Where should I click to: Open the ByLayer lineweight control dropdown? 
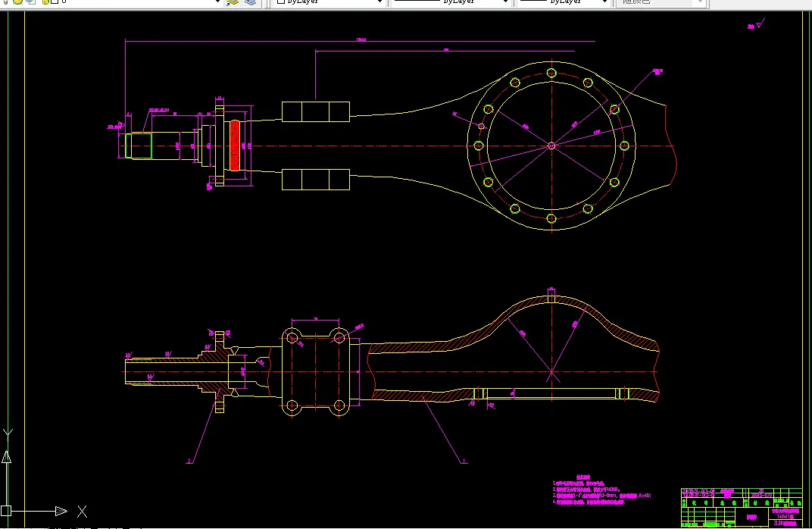(x=564, y=2)
